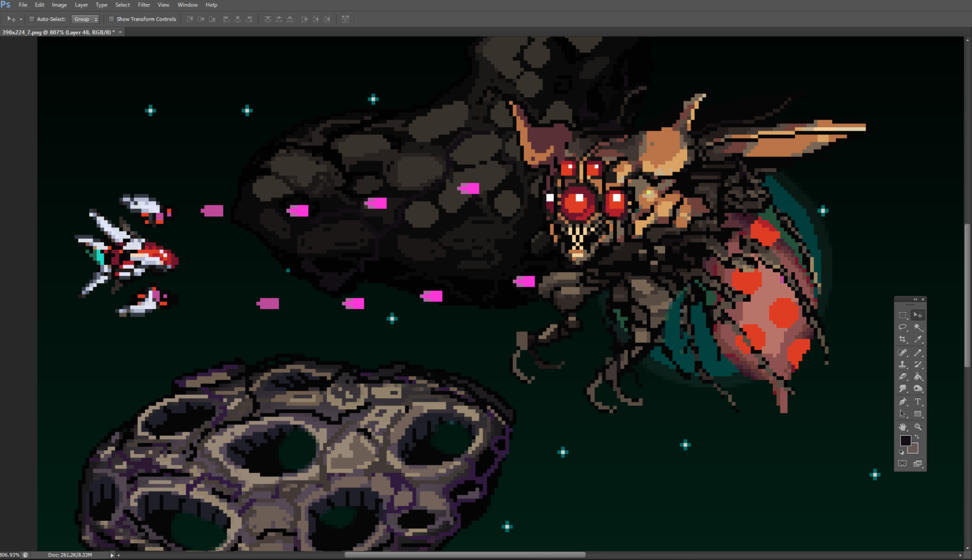Viewport: 972px width, 560px height.
Task: Select the 398x224_7.png document tab
Action: coord(58,32)
